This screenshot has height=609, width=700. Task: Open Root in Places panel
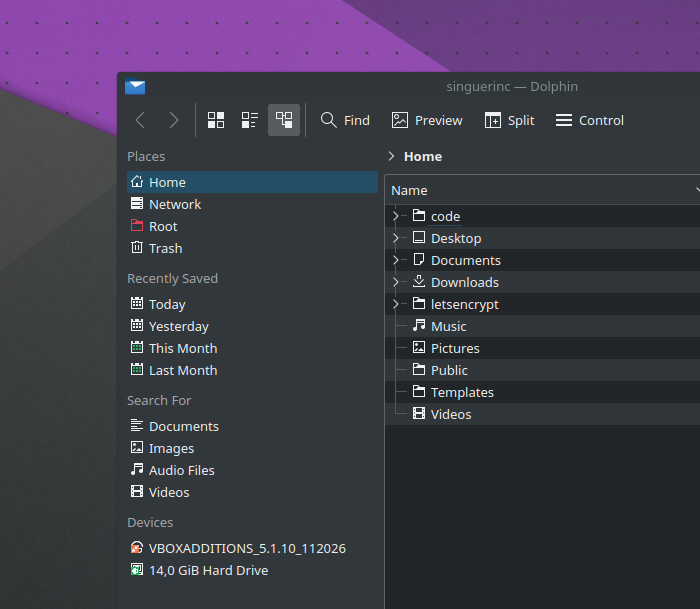click(x=252, y=226)
